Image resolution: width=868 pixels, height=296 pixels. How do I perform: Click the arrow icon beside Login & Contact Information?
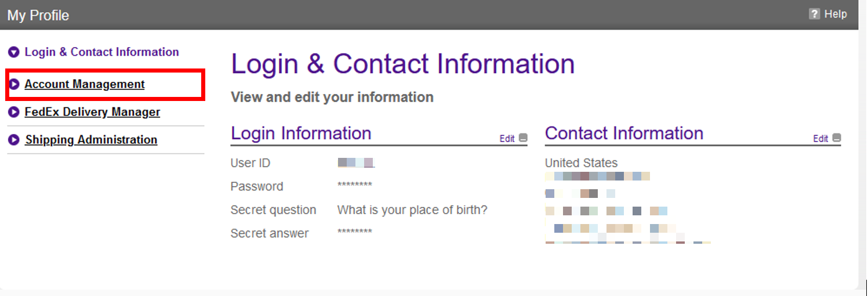[14, 52]
